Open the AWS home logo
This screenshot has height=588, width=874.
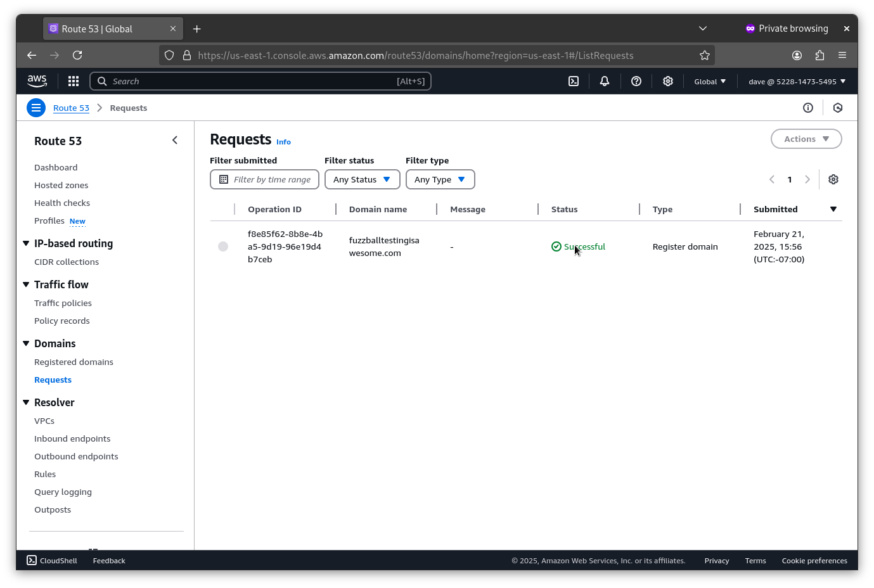coord(37,81)
